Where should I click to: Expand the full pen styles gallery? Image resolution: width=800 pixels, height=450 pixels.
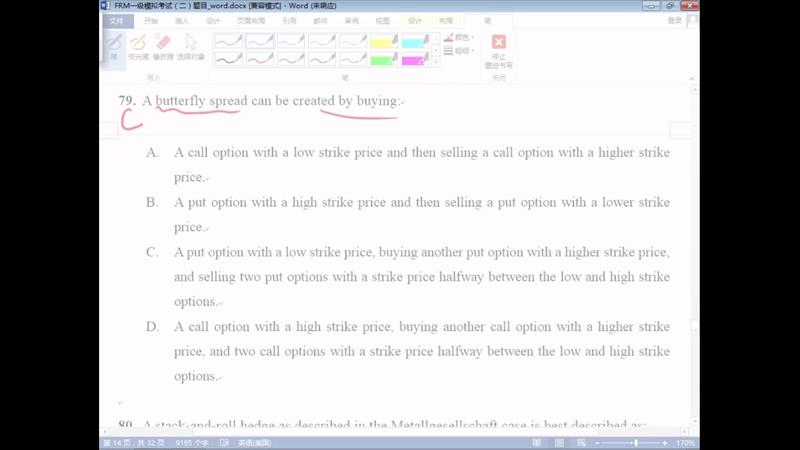tap(436, 62)
